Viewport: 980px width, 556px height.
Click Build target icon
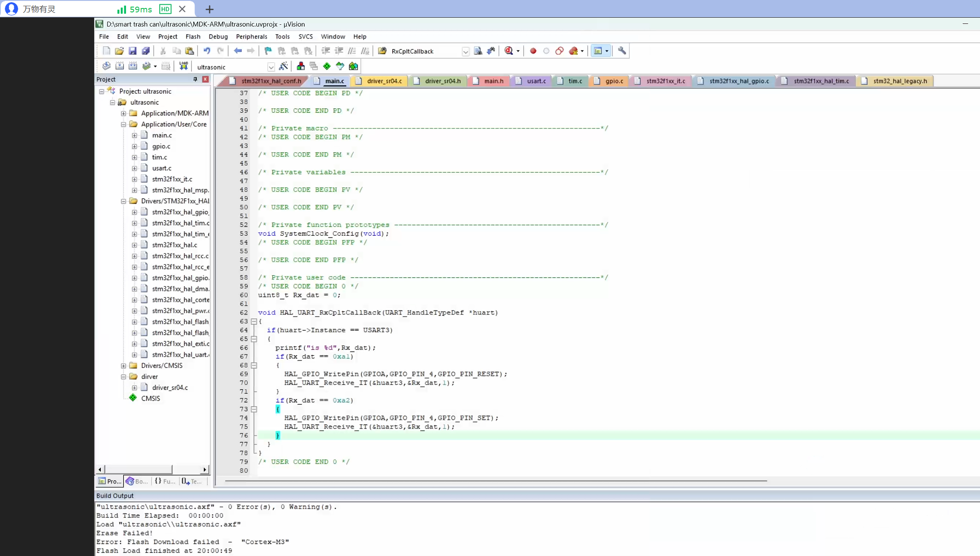pos(119,66)
